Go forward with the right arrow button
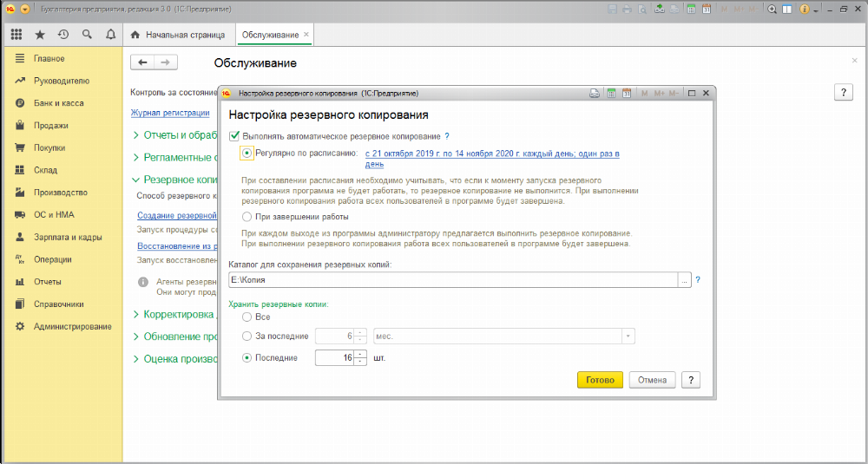Image resolution: width=868 pixels, height=464 pixels. click(x=166, y=62)
